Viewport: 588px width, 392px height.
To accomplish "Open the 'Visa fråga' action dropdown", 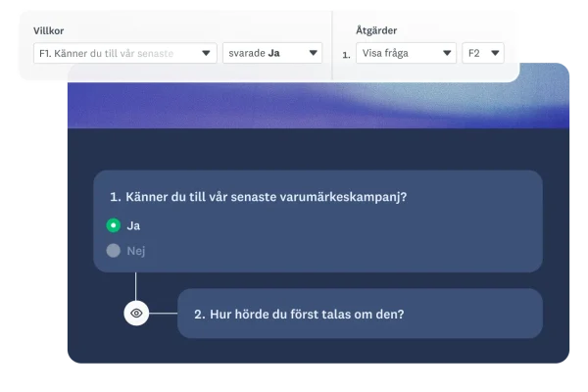I will click(406, 53).
